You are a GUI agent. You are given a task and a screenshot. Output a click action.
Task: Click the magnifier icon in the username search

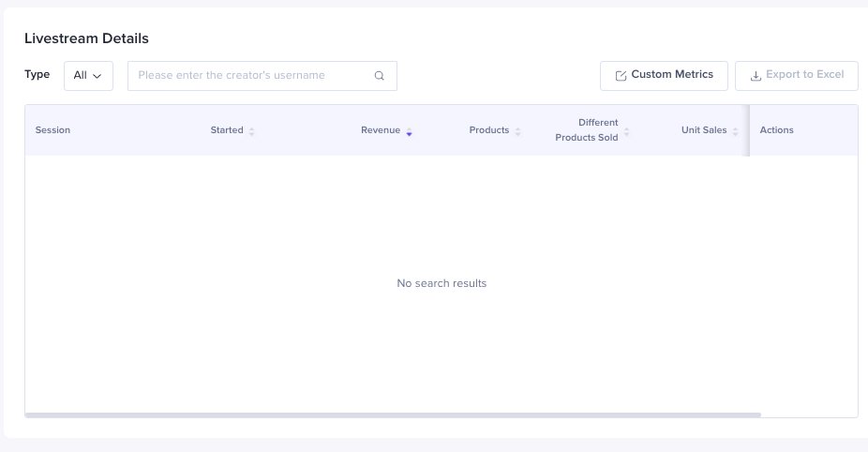379,76
